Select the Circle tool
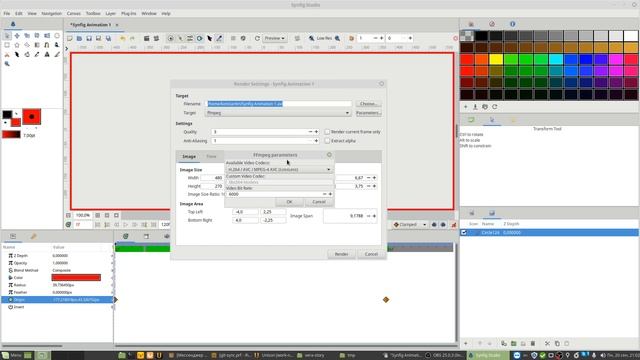Image resolution: width=640 pixels, height=360 pixels. [x=57, y=36]
